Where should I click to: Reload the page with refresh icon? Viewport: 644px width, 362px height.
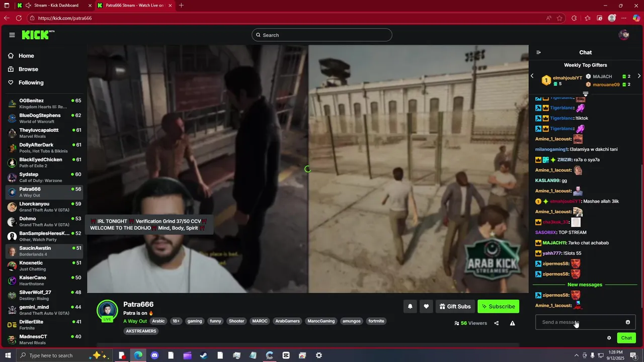click(19, 18)
